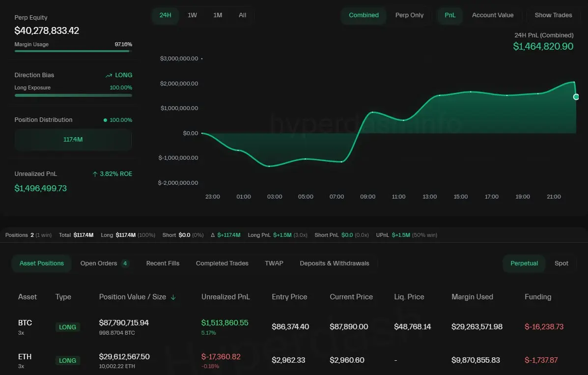
Task: Click the green dot in Position Distribution
Action: click(x=105, y=120)
